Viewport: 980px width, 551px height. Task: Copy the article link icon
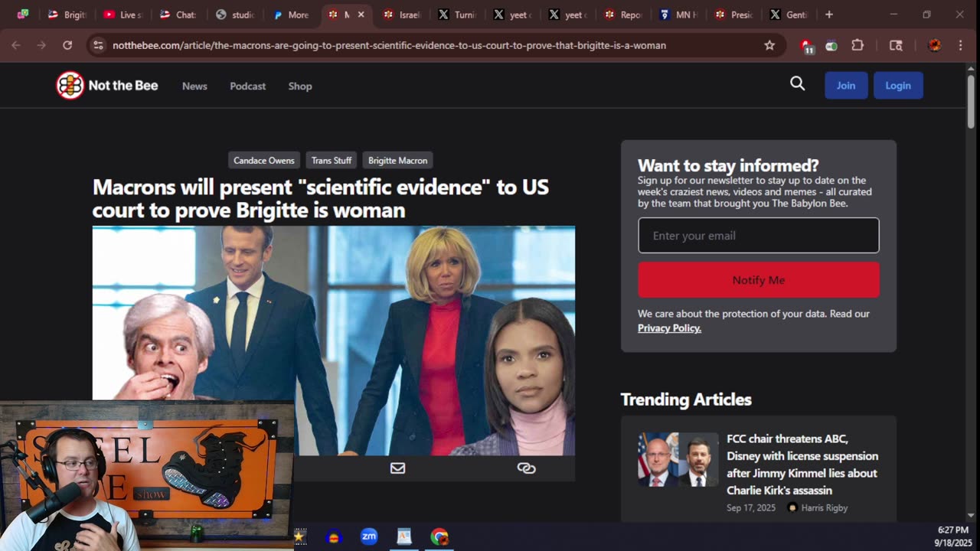pos(526,468)
